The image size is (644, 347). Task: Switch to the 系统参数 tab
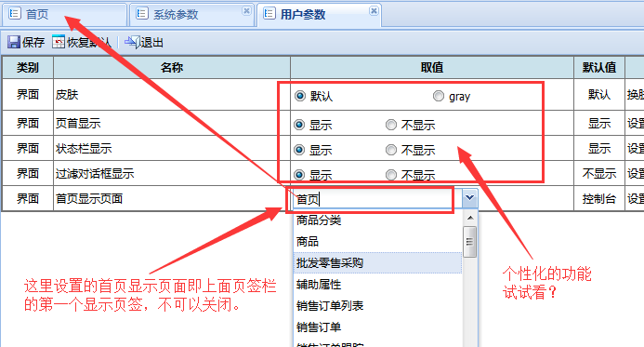(191, 15)
